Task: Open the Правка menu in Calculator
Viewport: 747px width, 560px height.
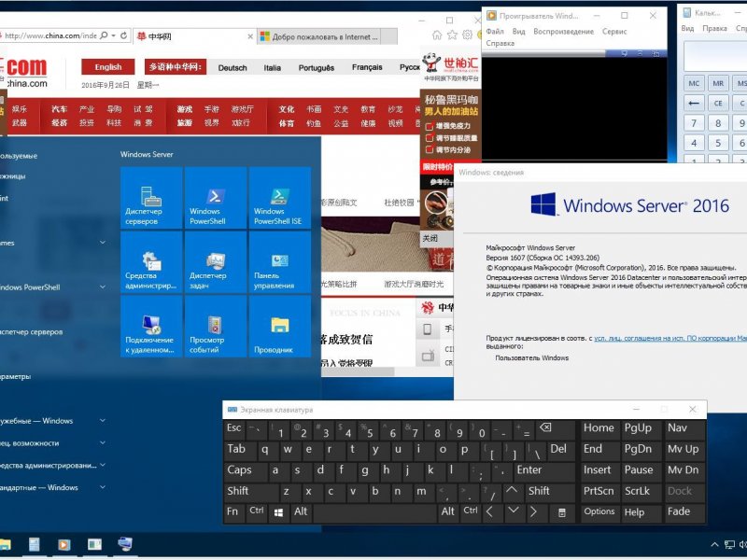Action: click(714, 29)
